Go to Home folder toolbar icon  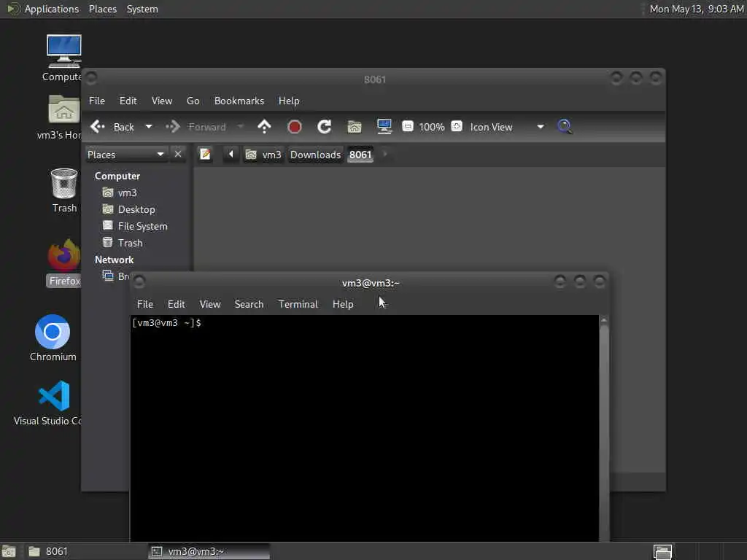click(355, 127)
